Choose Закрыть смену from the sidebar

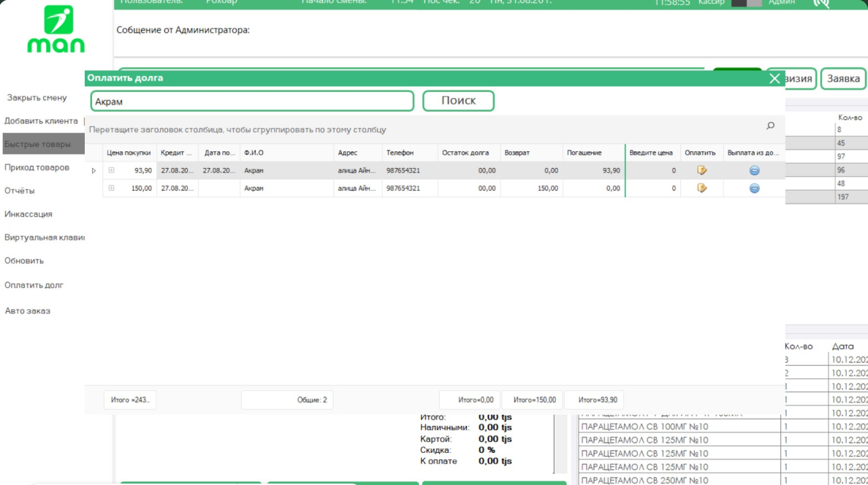tap(37, 97)
